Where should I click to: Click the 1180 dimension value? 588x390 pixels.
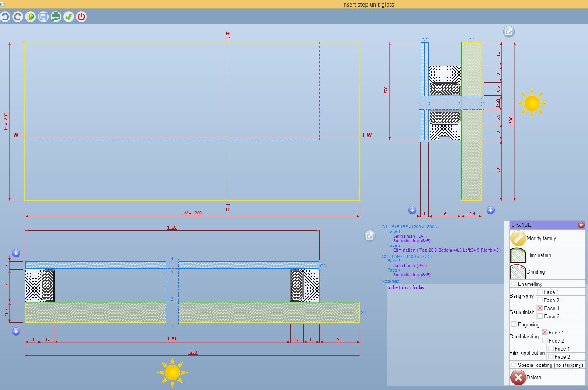(172, 227)
